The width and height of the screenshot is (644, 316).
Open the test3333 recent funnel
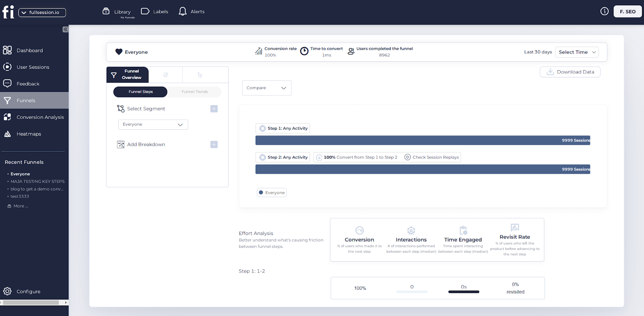pos(20,197)
